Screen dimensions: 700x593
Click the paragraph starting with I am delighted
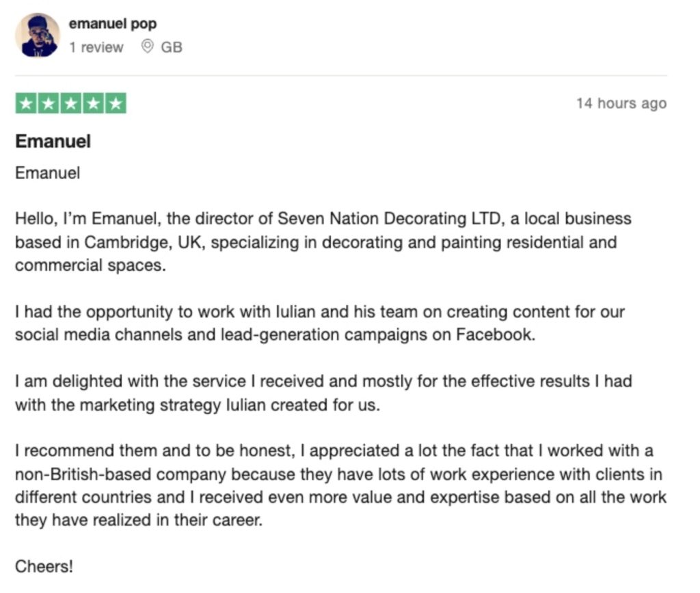pyautogui.click(x=323, y=393)
